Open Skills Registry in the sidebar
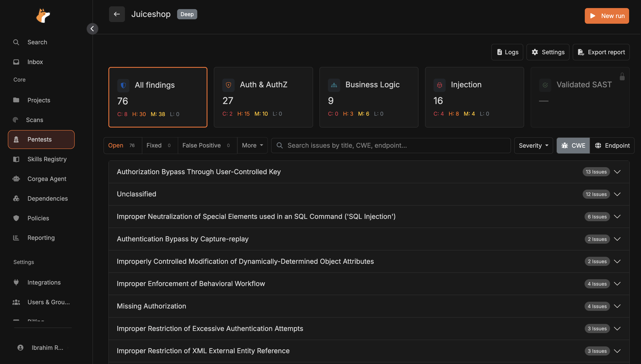The width and height of the screenshot is (641, 364). tap(41, 159)
